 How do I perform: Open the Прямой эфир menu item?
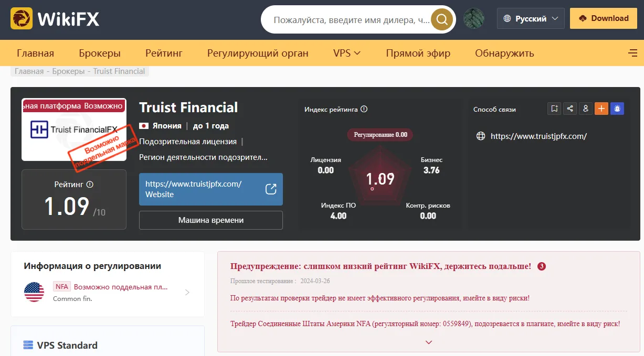[418, 53]
